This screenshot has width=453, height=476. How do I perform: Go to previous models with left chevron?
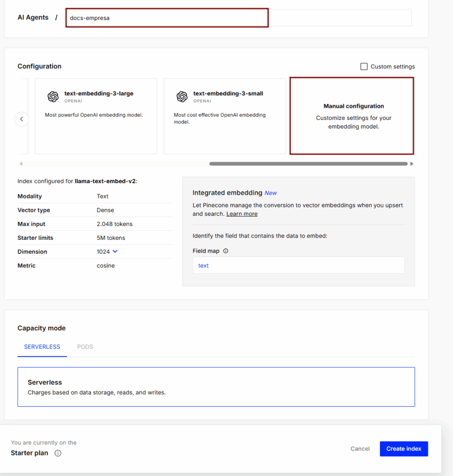coord(21,119)
